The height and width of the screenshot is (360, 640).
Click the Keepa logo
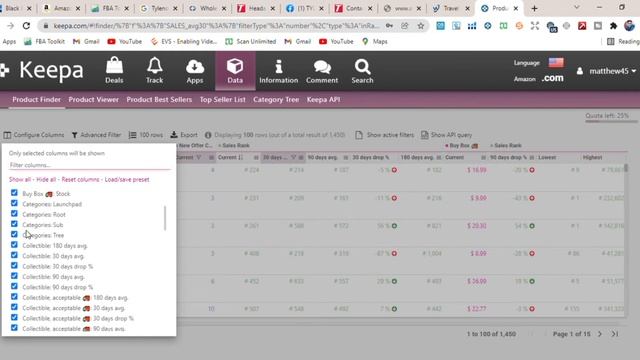42,70
